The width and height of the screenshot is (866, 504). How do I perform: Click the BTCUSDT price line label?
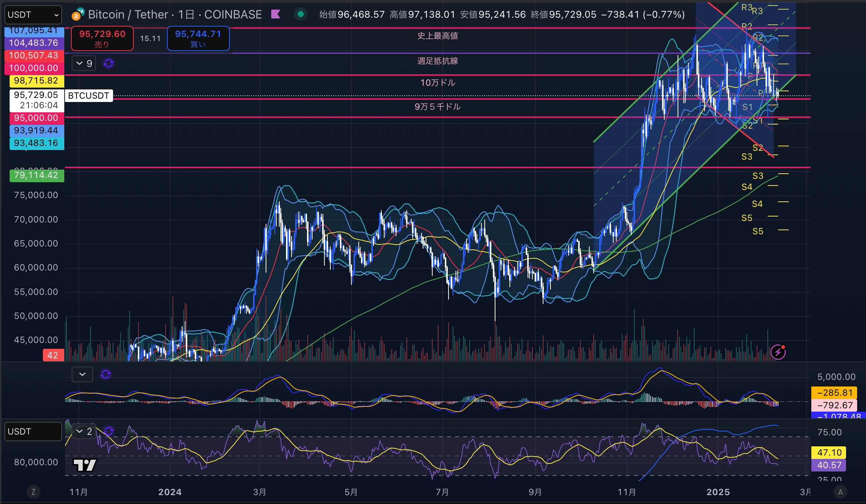coord(89,96)
